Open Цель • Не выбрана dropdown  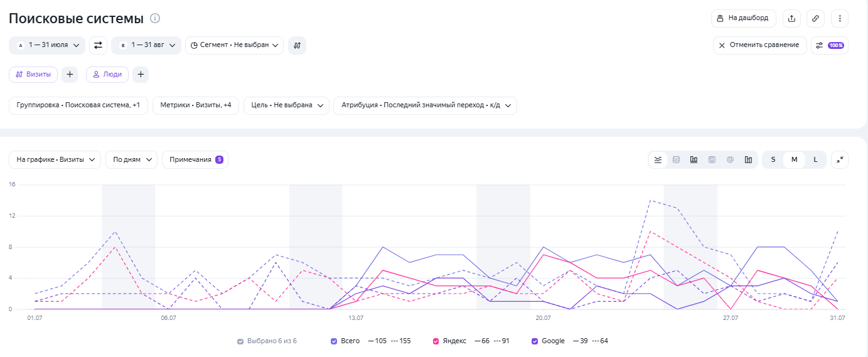point(286,105)
